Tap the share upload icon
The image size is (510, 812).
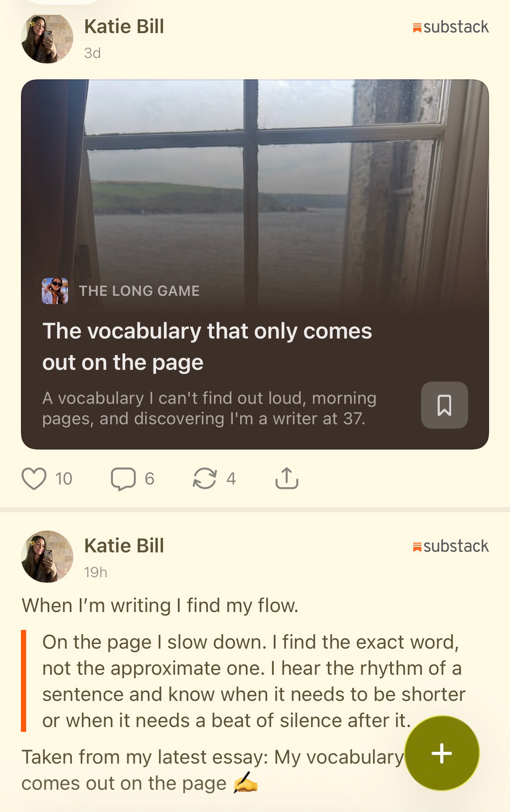coord(287,478)
